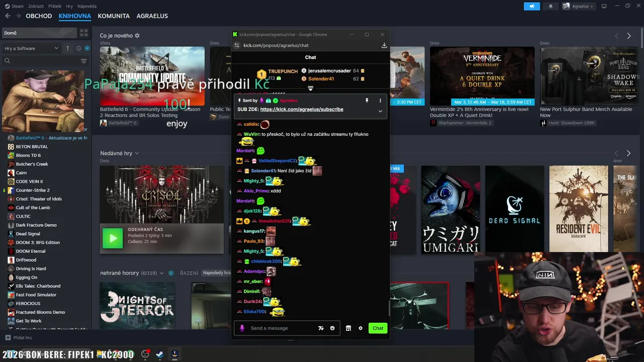
Task: Open the Hry menu
Action: [69, 6]
